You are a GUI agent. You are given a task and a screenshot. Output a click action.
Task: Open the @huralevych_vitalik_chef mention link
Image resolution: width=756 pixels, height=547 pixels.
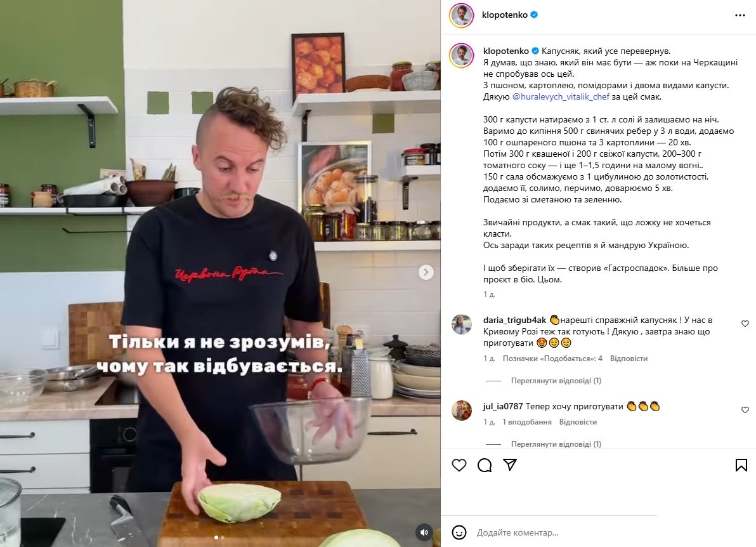point(561,96)
